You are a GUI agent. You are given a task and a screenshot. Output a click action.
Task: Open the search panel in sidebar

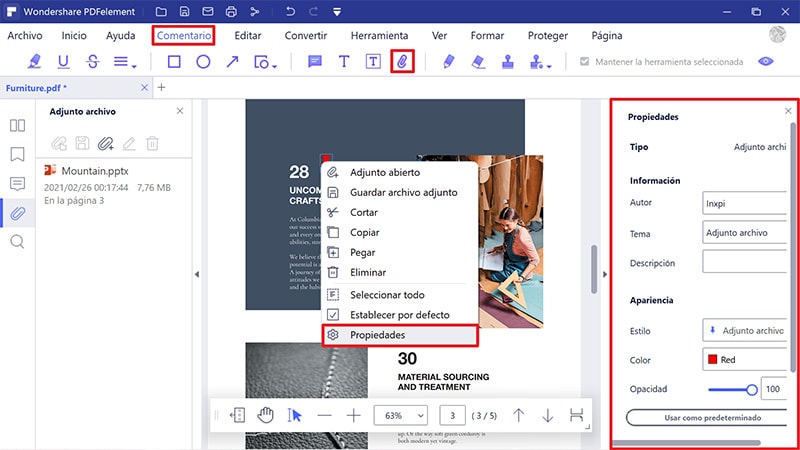pyautogui.click(x=17, y=241)
